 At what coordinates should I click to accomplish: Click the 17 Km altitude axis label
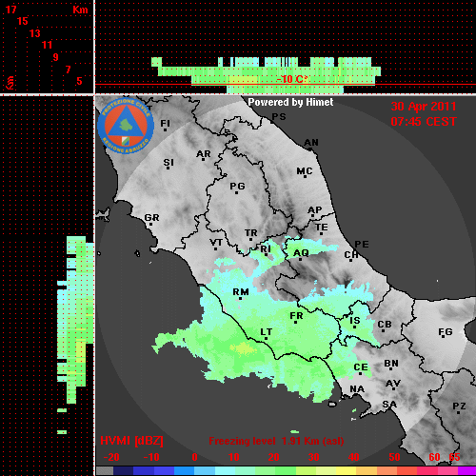[10, 10]
